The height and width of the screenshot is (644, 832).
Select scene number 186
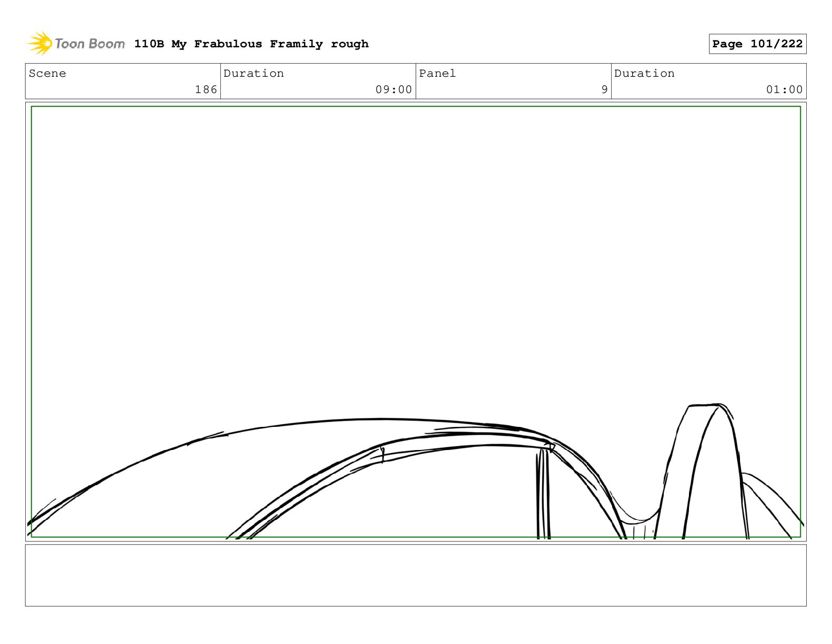206,90
